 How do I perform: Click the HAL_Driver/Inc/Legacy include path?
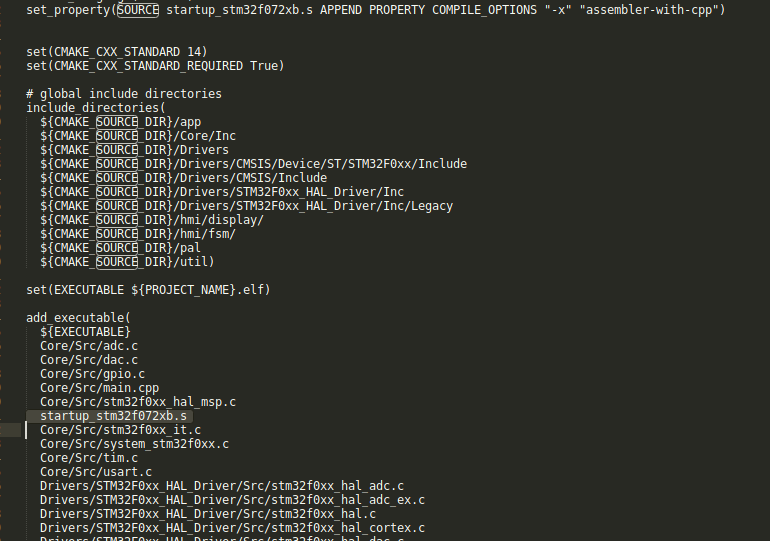tap(247, 206)
